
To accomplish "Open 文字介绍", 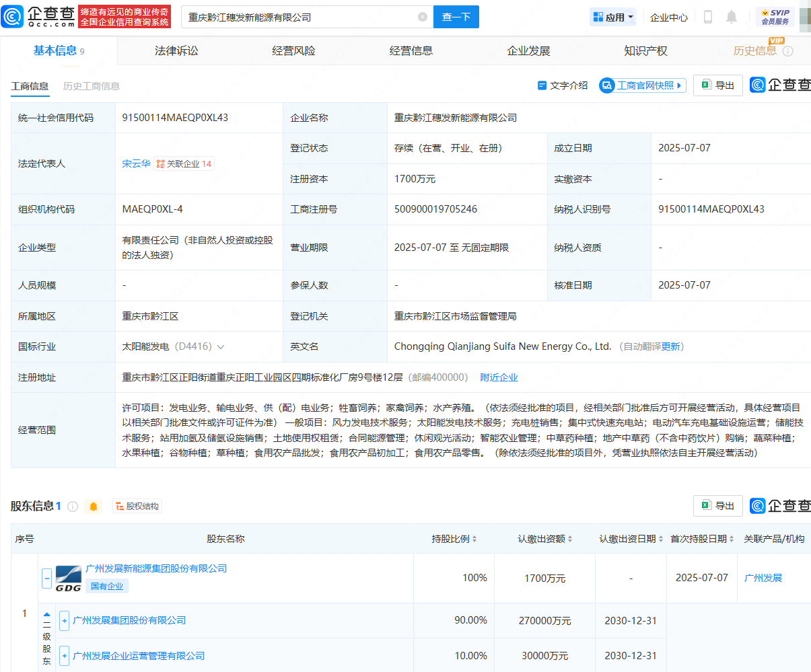I will 563,85.
